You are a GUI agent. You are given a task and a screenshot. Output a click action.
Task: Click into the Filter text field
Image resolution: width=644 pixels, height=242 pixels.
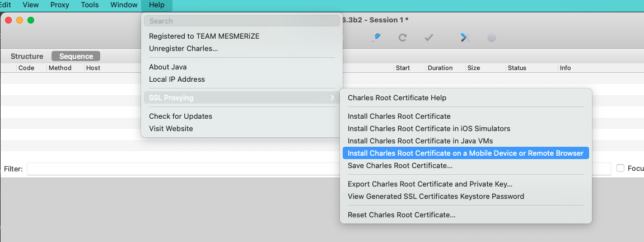pos(319,169)
